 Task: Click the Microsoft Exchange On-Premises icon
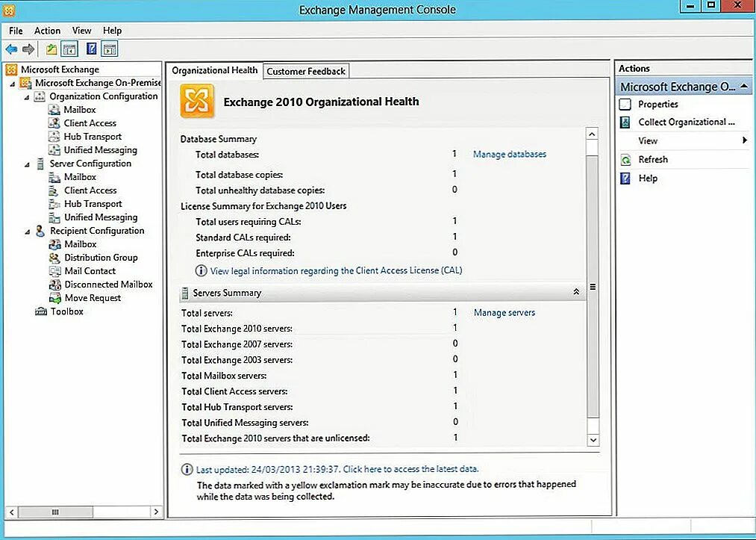coord(25,83)
